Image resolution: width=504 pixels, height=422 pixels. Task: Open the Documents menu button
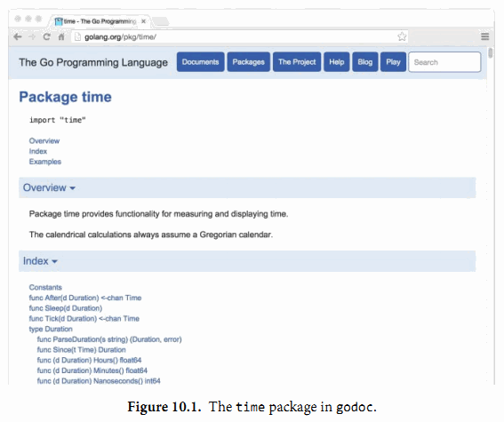(201, 62)
